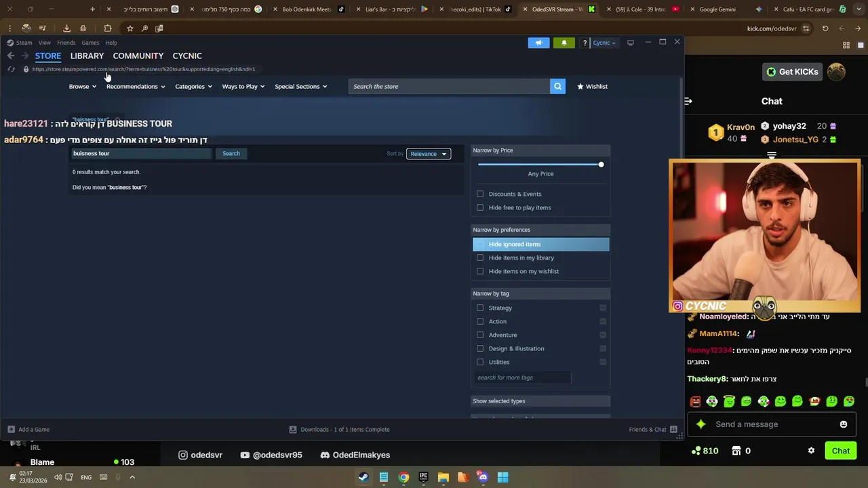Tick the Strategy tag checkbox
The width and height of the screenshot is (868, 488).
[480, 308]
